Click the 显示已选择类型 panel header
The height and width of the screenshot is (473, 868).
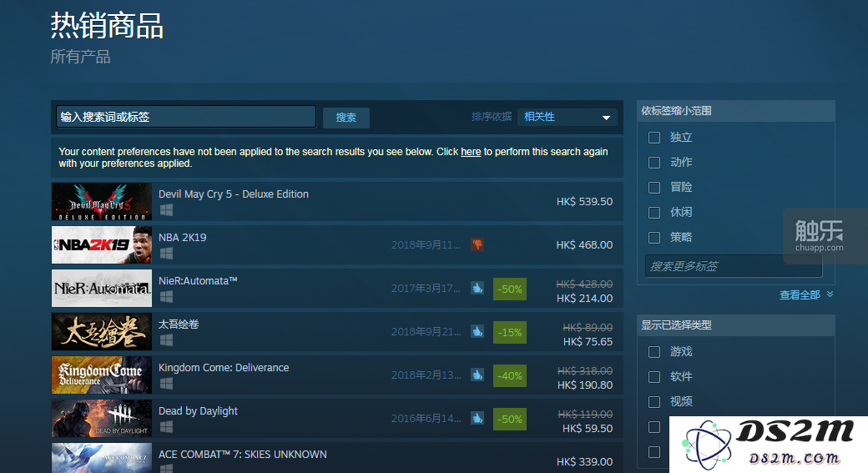736,325
